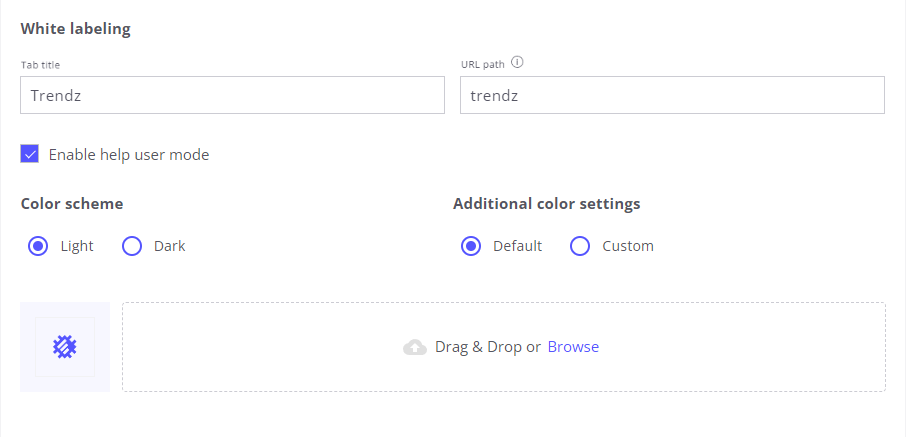Click the cloud upload icon
This screenshot has width=906, height=437.
415,347
